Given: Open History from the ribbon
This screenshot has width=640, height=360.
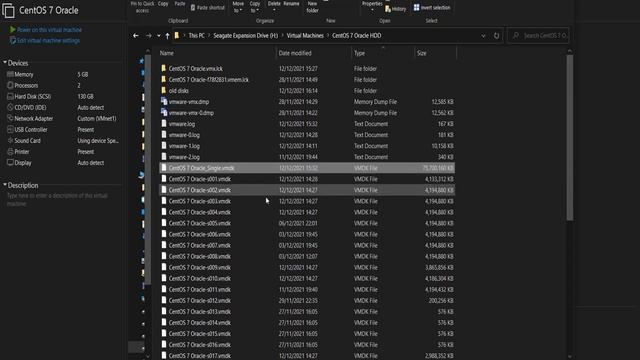Looking at the screenshot, I should pyautogui.click(x=396, y=9).
